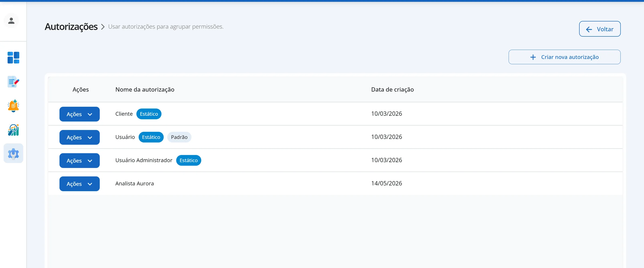Screen dimensions: 644x268
Task: Click the Autorizações breadcrumb title
Action: pos(71,27)
